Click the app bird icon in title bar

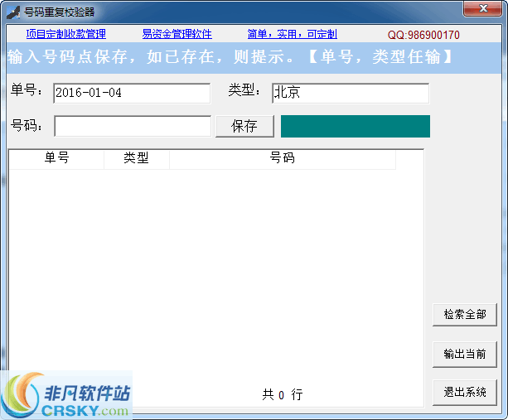13,12
